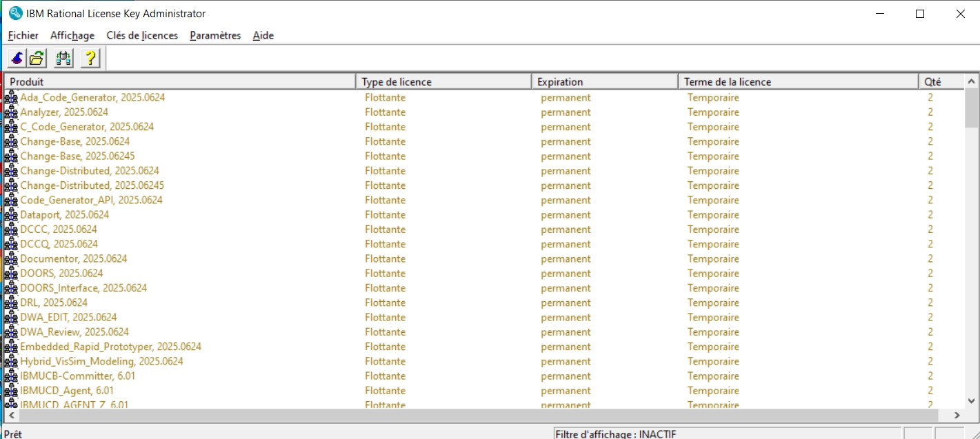Click the license server connection toolbar icon
The height and width of the screenshot is (439, 980).
tap(63, 59)
